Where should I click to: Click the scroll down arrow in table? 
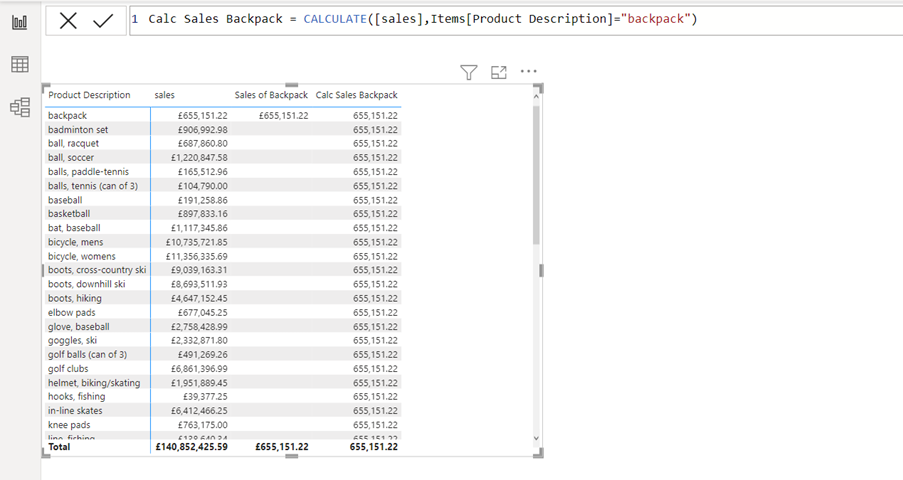(536, 438)
